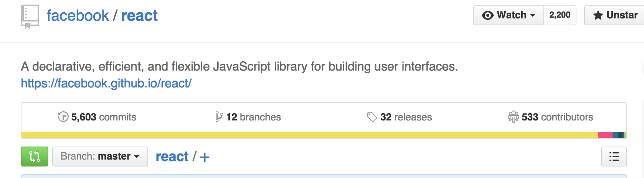Click the releases tag icon
Viewport: 644px width, 178px height.
pyautogui.click(x=372, y=117)
